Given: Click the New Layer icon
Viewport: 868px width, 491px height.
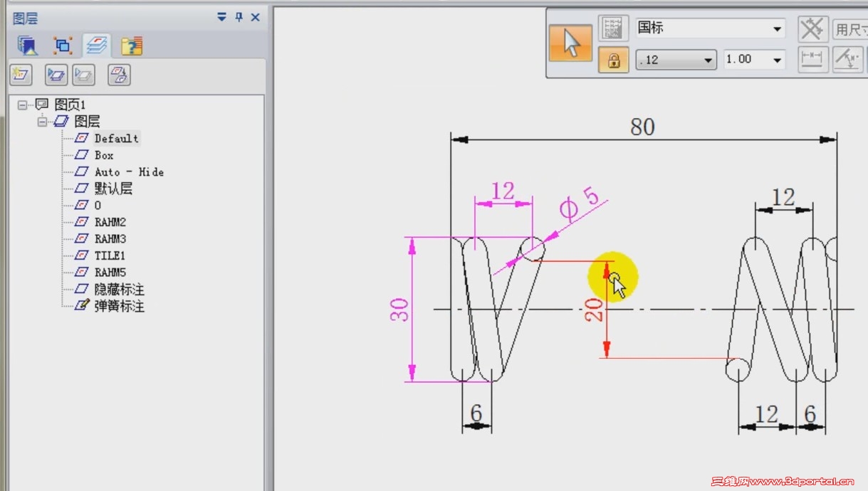Looking at the screenshot, I should coord(21,74).
